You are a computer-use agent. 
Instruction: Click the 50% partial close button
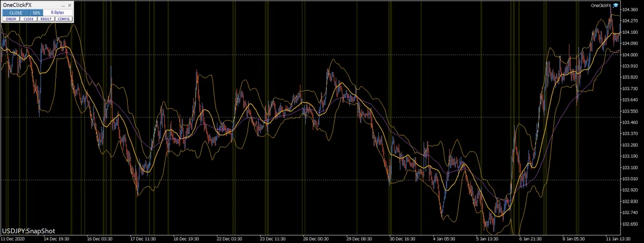pos(36,12)
